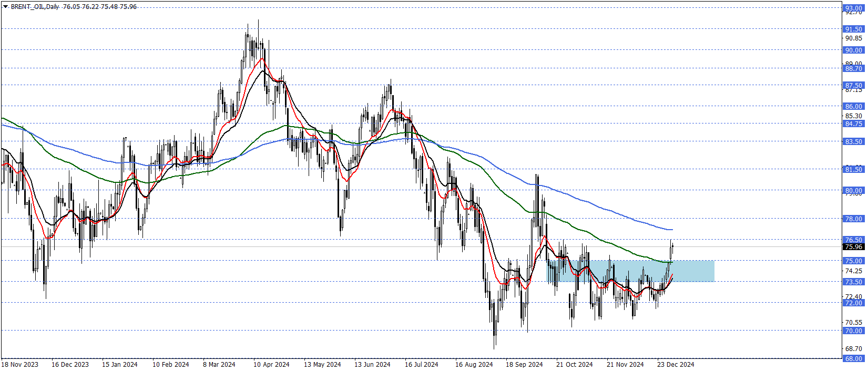Click the 80.00 level price tag
This screenshot has width=868, height=371.
(853, 190)
